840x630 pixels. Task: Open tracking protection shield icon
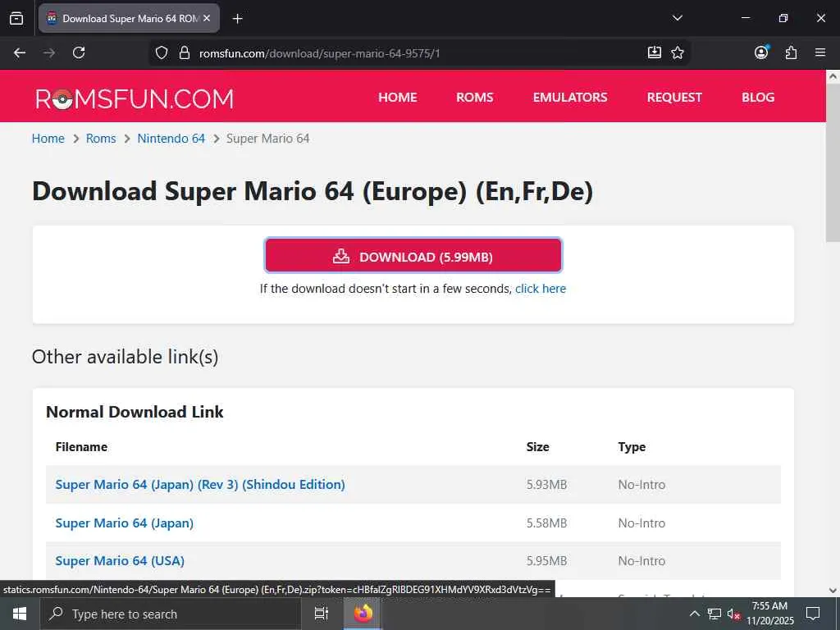point(162,52)
